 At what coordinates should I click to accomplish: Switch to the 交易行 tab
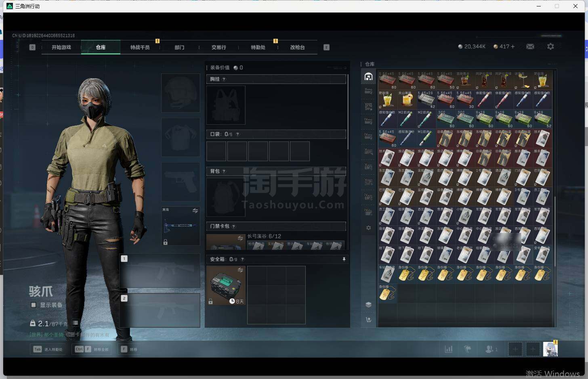[218, 47]
